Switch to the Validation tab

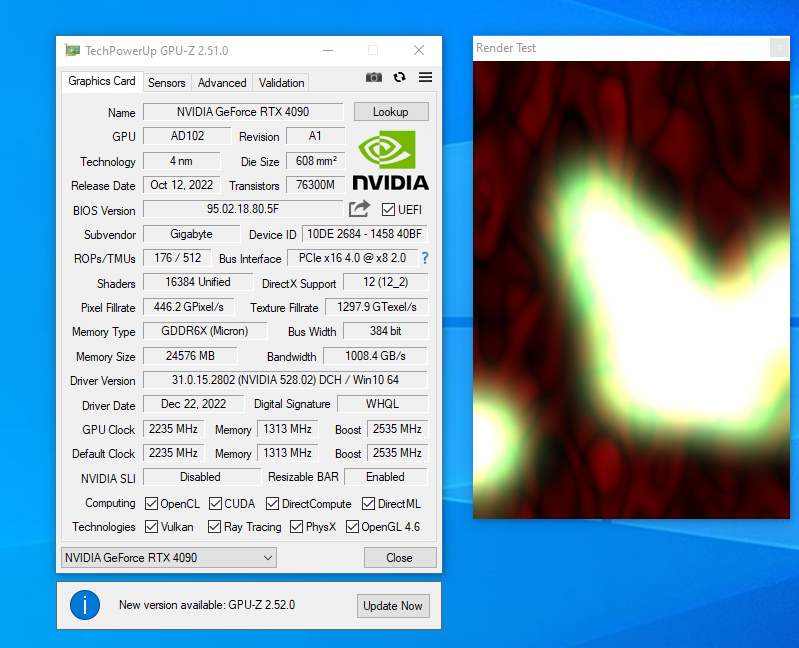pos(281,83)
